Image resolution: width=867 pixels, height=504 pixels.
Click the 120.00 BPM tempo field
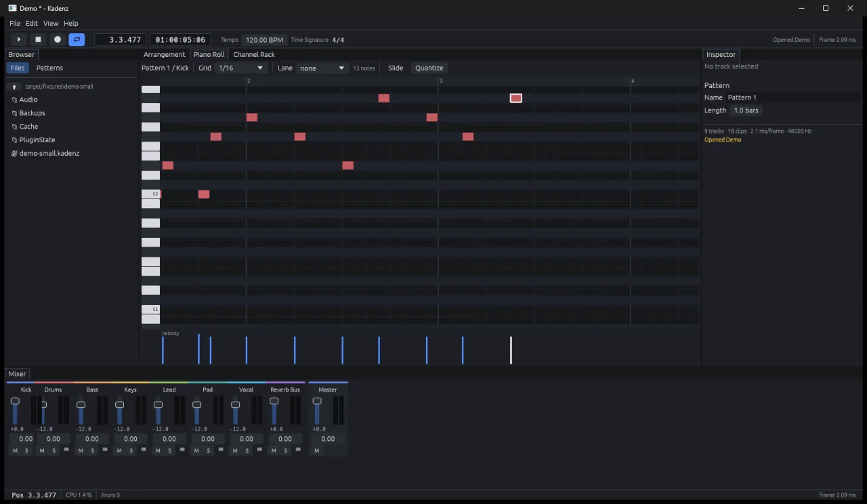[264, 40]
